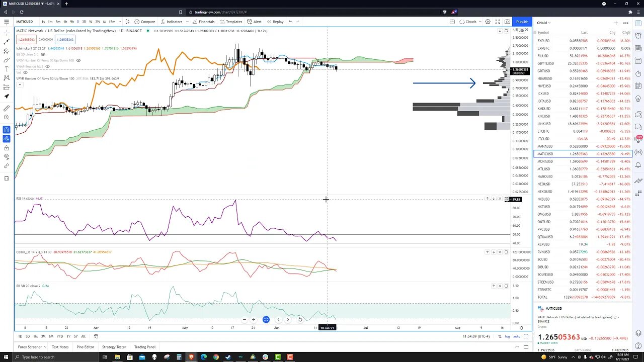644x362 pixels.
Task: Select LINKUSD in the watchlist
Action: coord(583,124)
